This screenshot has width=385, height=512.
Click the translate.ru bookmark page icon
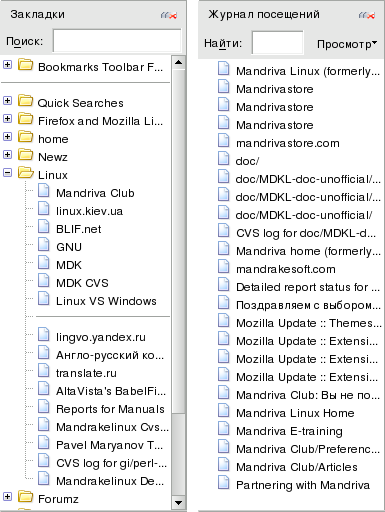click(44, 371)
